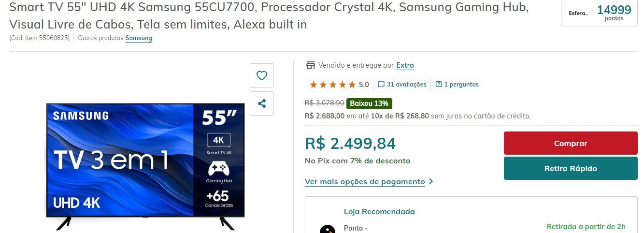Image resolution: width=644 pixels, height=233 pixels.
Task: Open Ver mais opções de pagamento link
Action: 365,182
